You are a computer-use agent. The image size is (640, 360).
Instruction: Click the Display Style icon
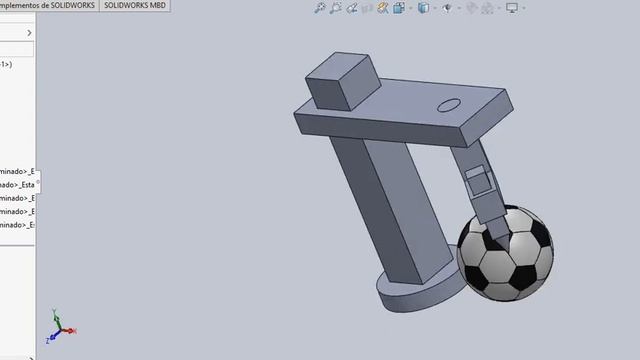click(423, 8)
